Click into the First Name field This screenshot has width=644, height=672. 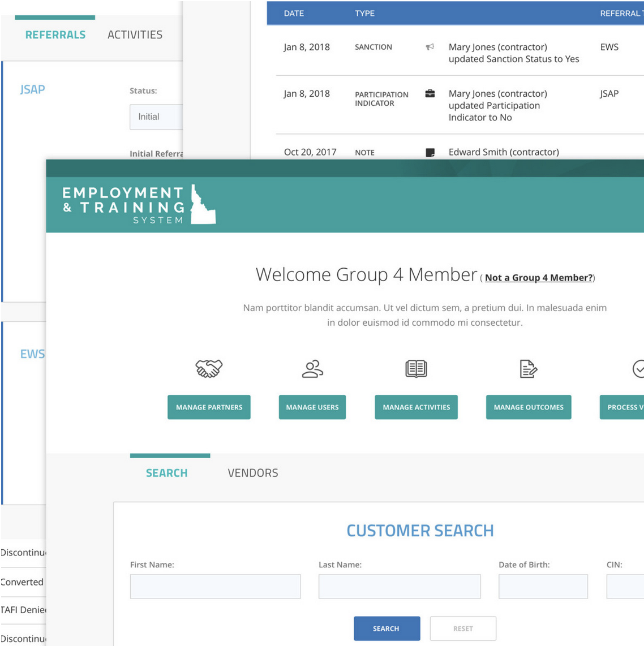[215, 587]
